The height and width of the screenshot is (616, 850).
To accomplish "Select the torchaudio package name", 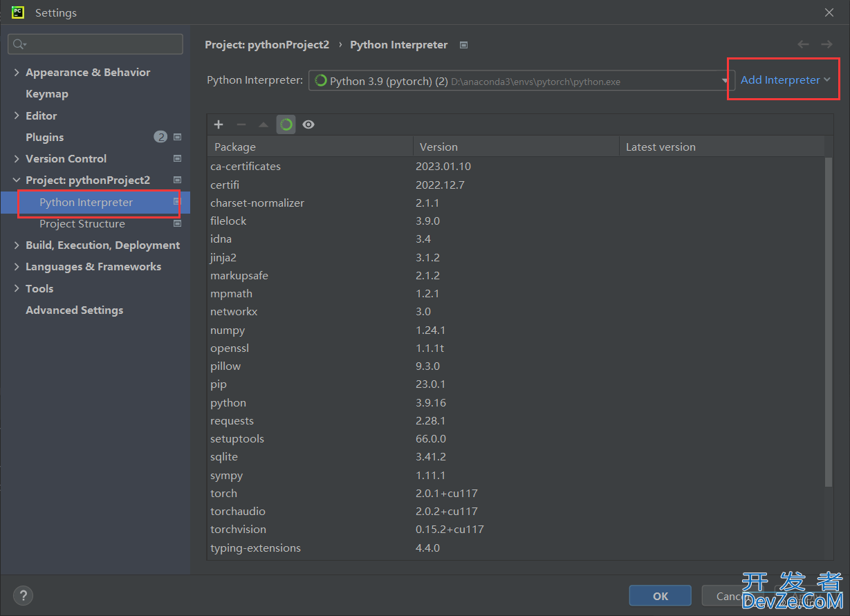I will coord(238,511).
